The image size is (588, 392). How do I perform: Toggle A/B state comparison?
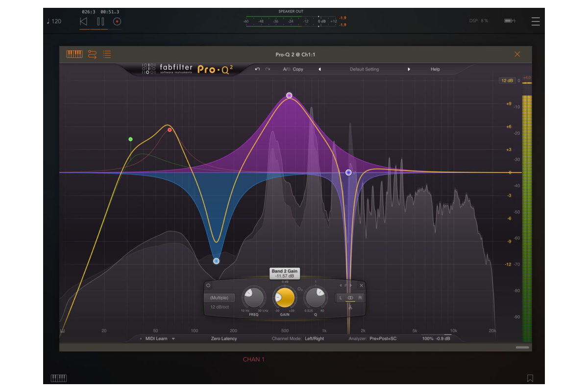[x=287, y=69]
